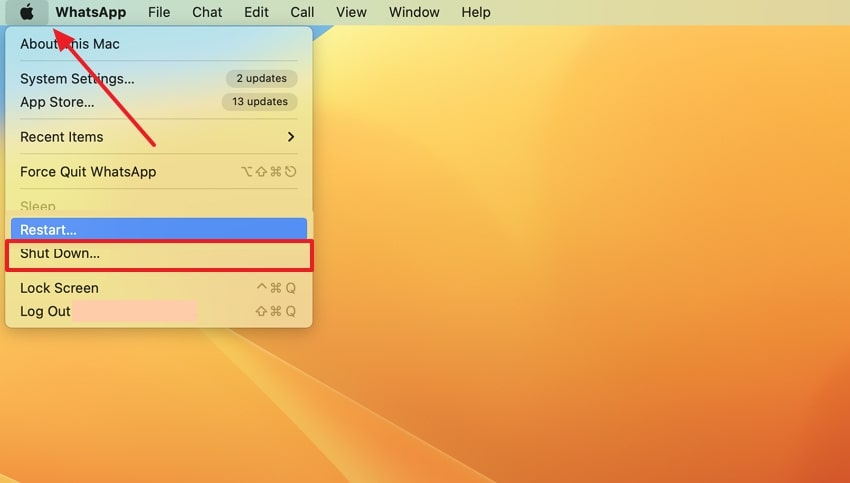Open the Help menu

(x=476, y=12)
